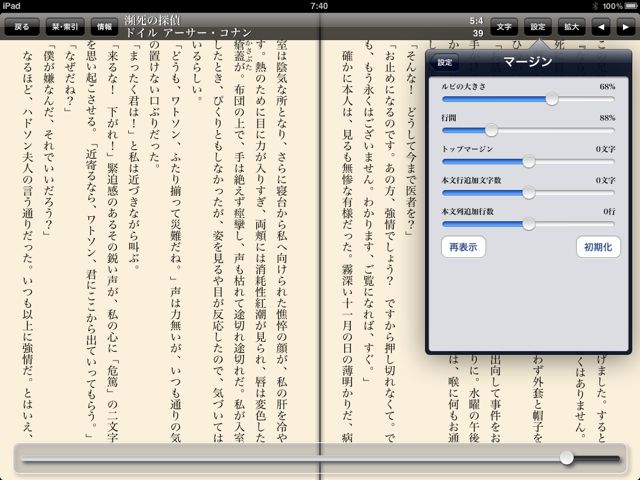The image size is (640, 480).
Task: Click the Bluetooth status icon
Action: [595, 6]
